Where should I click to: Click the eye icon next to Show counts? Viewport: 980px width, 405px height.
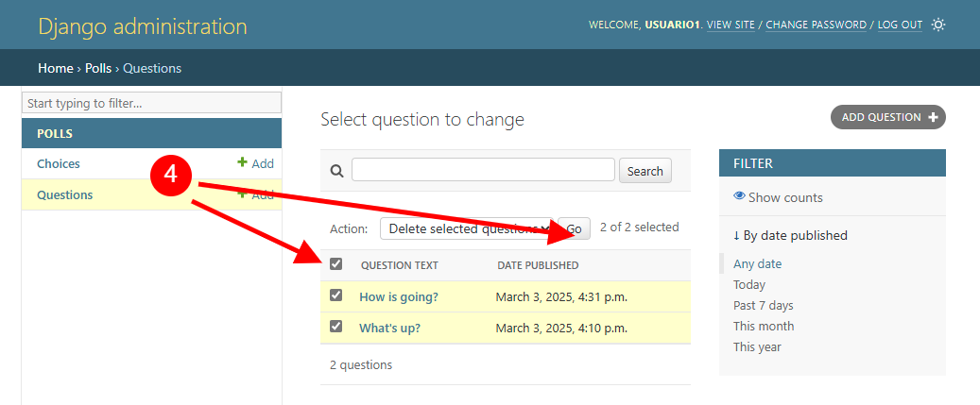[x=739, y=196]
